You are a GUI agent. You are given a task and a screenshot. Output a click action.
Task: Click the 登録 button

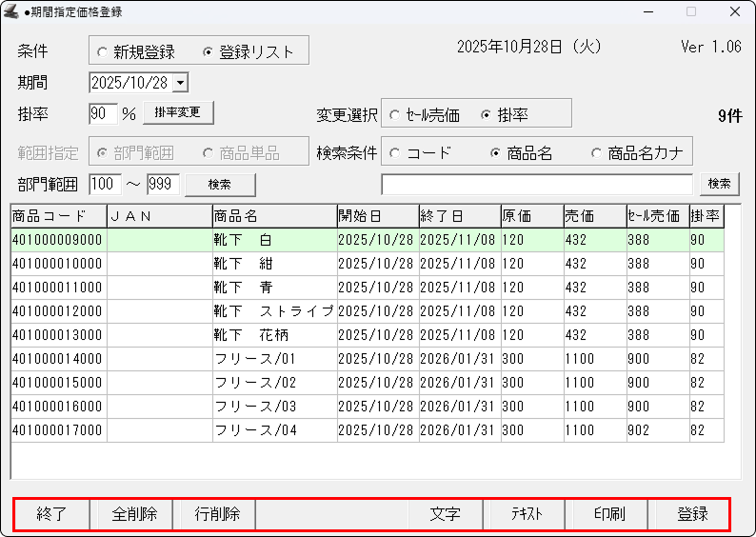pyautogui.click(x=692, y=514)
